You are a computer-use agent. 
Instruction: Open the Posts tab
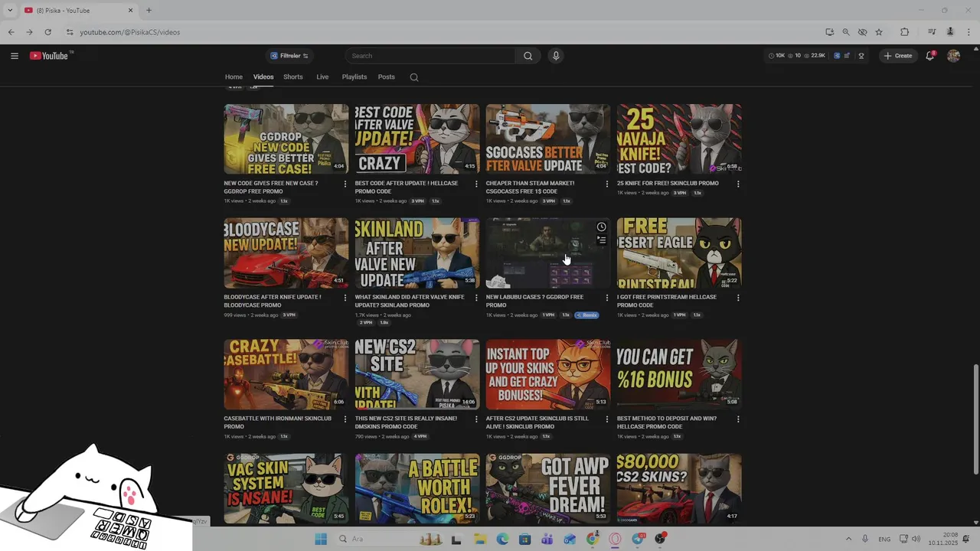coord(387,77)
